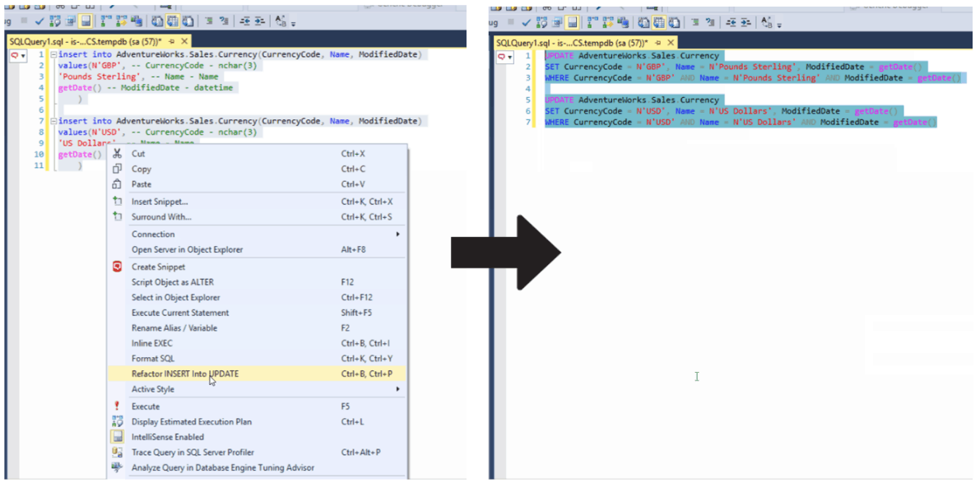Choose Open Server in Object Explorer entry
This screenshot has height=483, width=980.
pos(257,249)
